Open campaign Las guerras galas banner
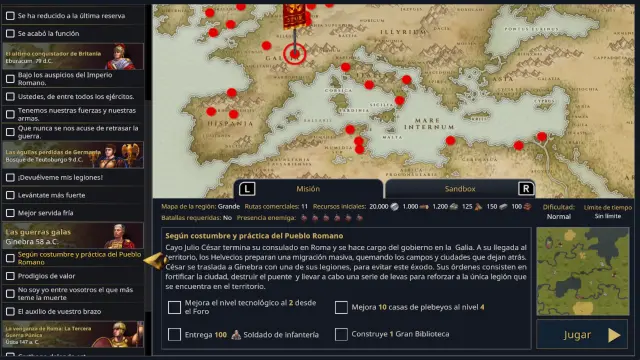This screenshot has width=640, height=360. click(73, 236)
